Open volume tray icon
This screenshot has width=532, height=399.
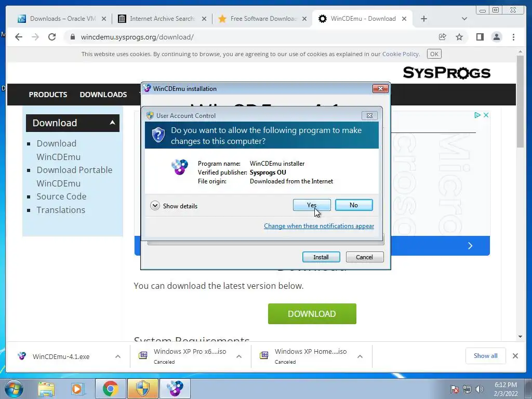point(480,389)
